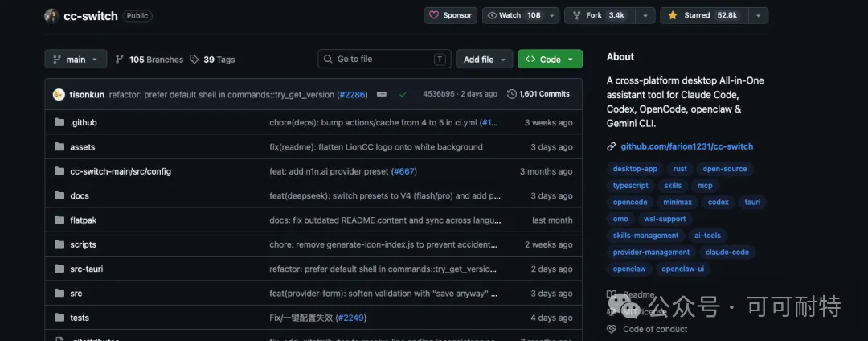
Task: Click the folder icon beside assets
Action: click(59, 146)
